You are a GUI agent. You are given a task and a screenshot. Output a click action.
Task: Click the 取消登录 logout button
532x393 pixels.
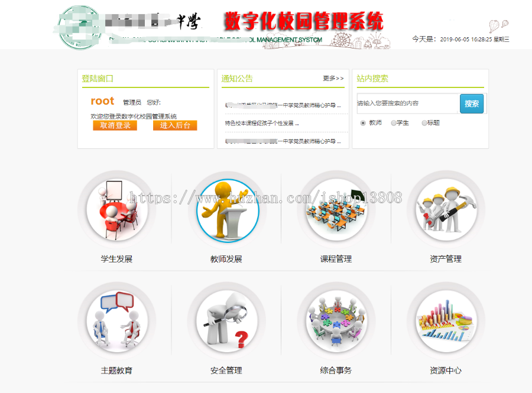pyautogui.click(x=115, y=125)
